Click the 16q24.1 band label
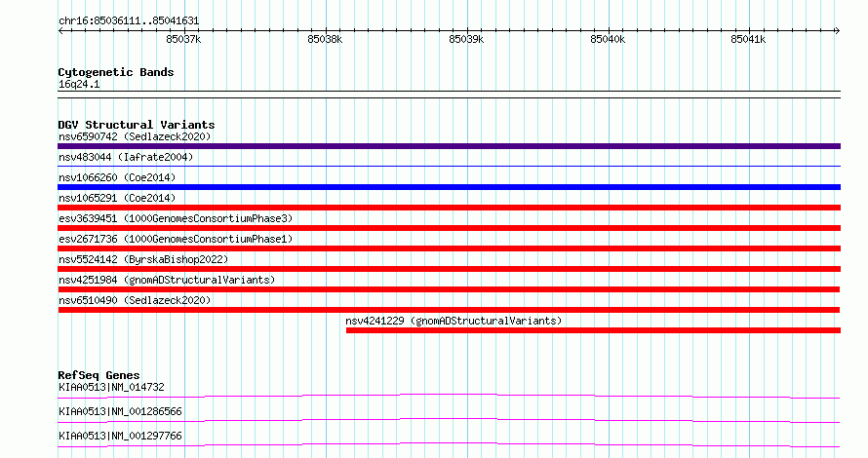This screenshot has width=868, height=458. click(x=79, y=84)
